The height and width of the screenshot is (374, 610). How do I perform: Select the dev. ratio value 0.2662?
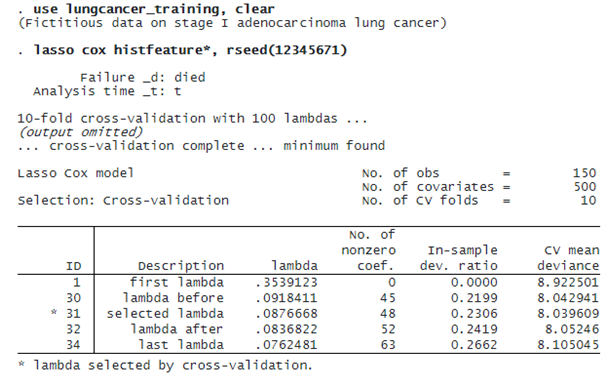pyautogui.click(x=474, y=344)
